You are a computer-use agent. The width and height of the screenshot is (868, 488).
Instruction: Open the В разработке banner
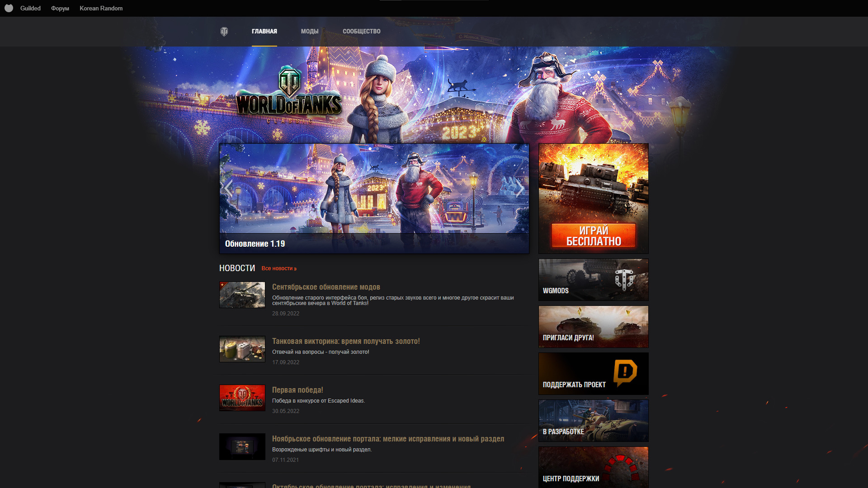point(593,421)
